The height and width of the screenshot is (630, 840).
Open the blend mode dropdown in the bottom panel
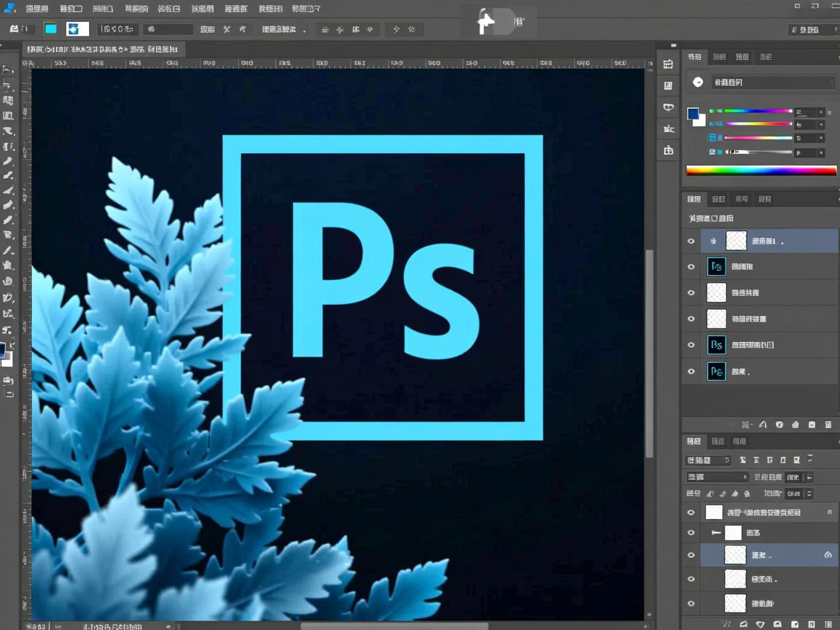tap(717, 477)
